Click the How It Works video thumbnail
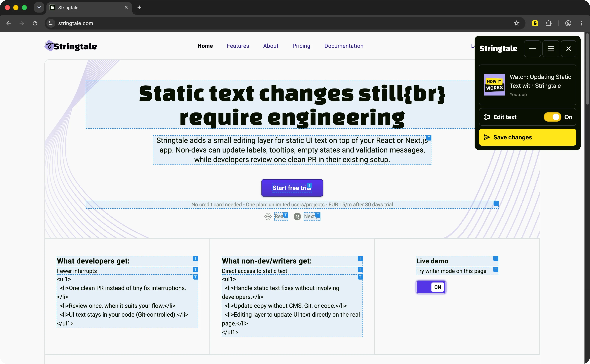This screenshot has width=590, height=364. pyautogui.click(x=494, y=85)
